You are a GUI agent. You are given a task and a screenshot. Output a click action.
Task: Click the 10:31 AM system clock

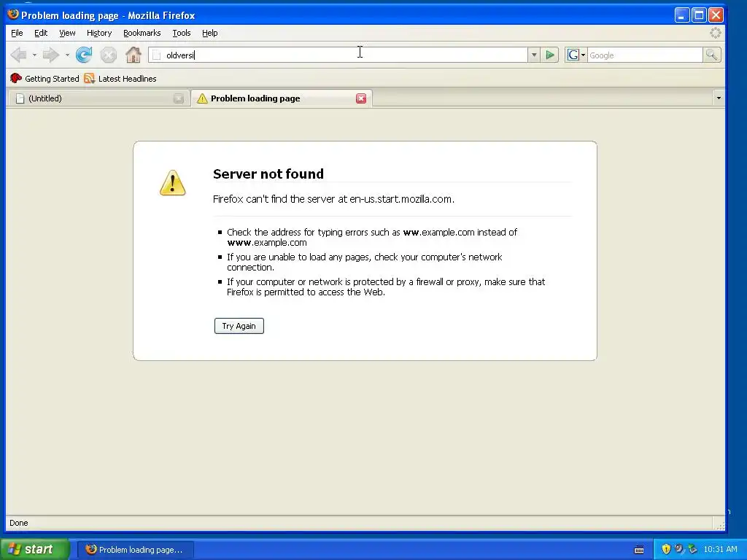tap(720, 549)
